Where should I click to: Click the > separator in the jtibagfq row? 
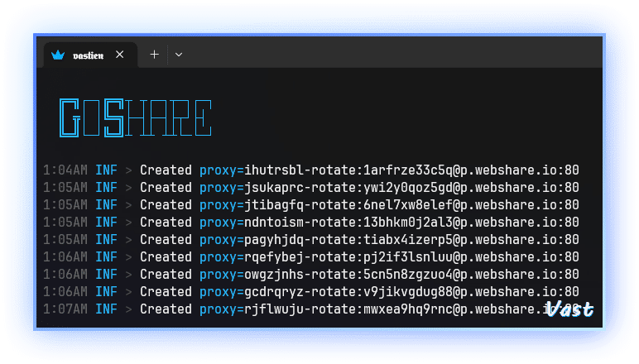(129, 205)
